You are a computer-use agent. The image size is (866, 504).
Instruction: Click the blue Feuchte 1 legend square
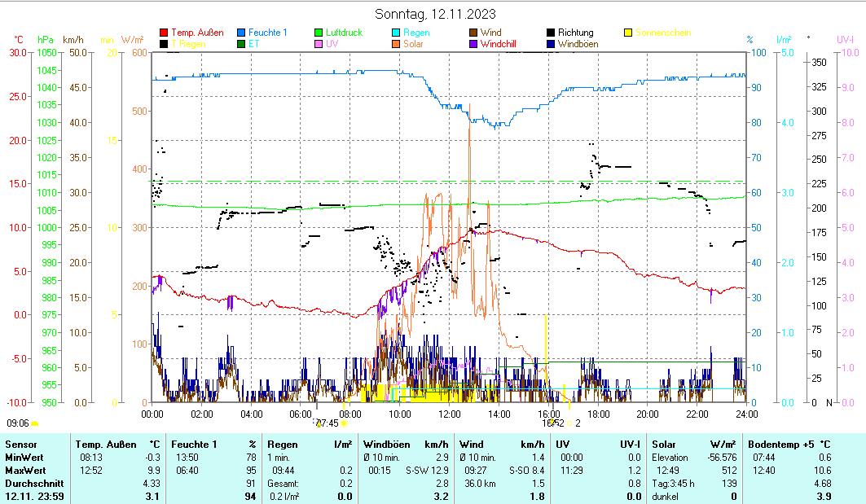pyautogui.click(x=241, y=33)
